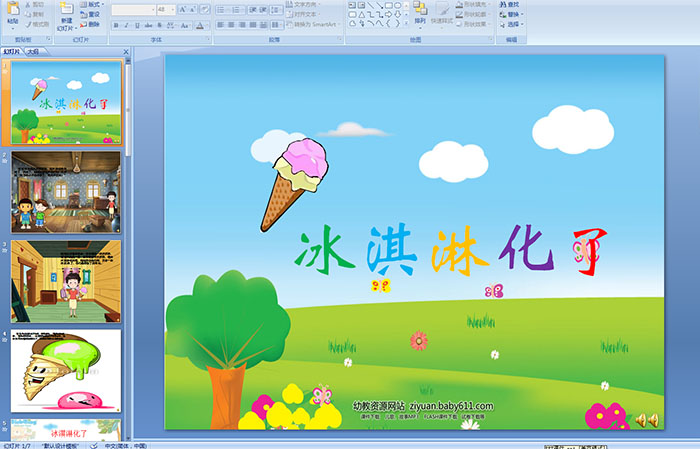The height and width of the screenshot is (449, 700).
Task: Switch to the 大纲 outline tab
Action: tap(33, 51)
